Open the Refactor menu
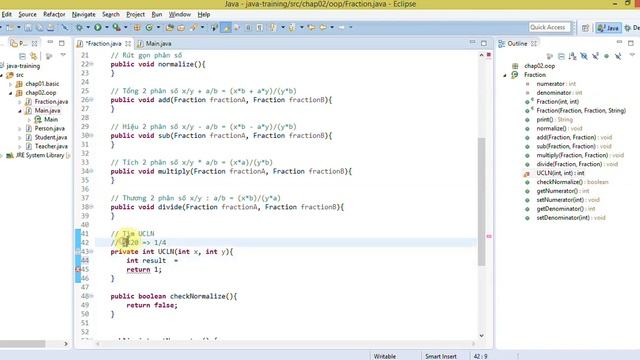 point(54,14)
